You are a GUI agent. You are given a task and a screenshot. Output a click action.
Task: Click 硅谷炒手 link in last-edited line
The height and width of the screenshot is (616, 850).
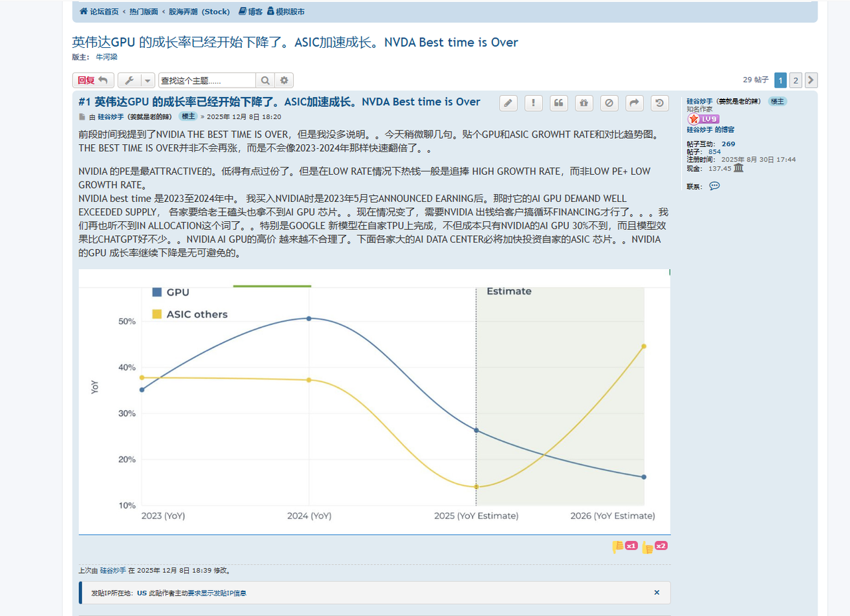pos(113,570)
